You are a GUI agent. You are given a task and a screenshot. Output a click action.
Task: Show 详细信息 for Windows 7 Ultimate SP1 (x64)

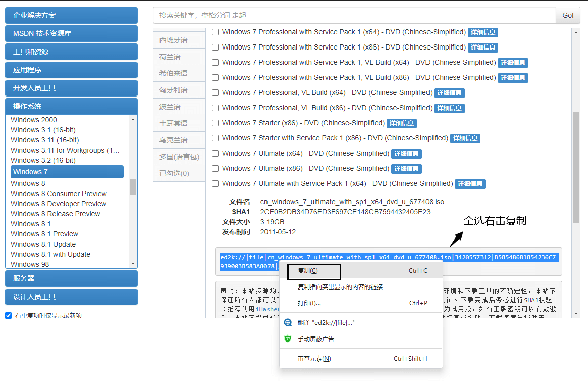tap(470, 184)
